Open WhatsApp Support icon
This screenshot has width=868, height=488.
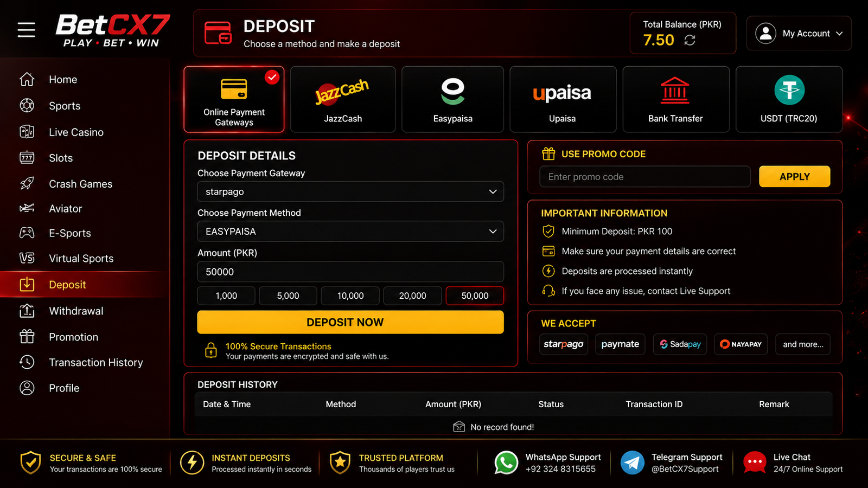(x=506, y=463)
